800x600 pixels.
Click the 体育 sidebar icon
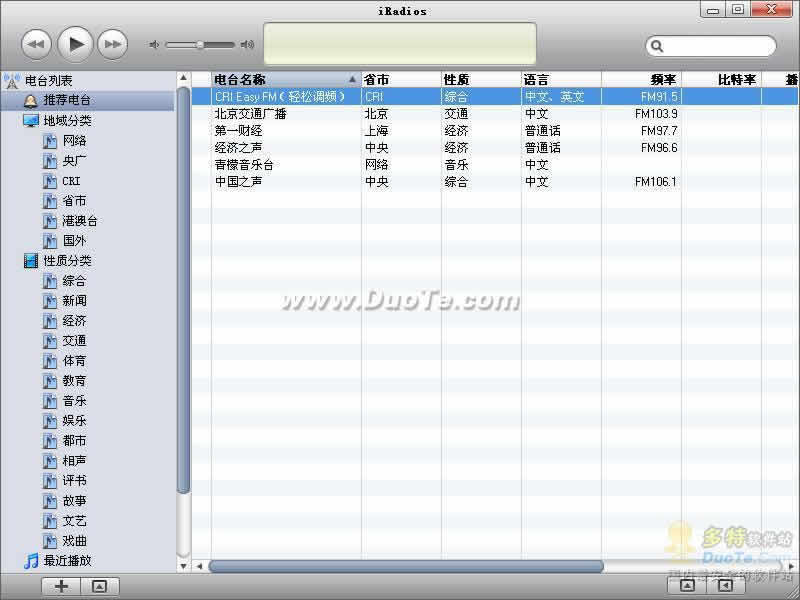49,361
